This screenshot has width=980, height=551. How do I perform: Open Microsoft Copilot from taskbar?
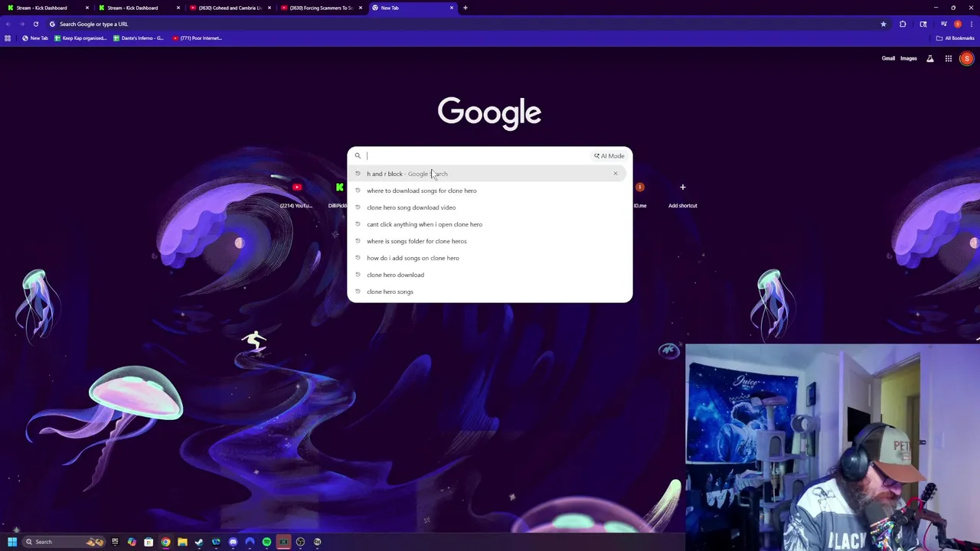[132, 542]
